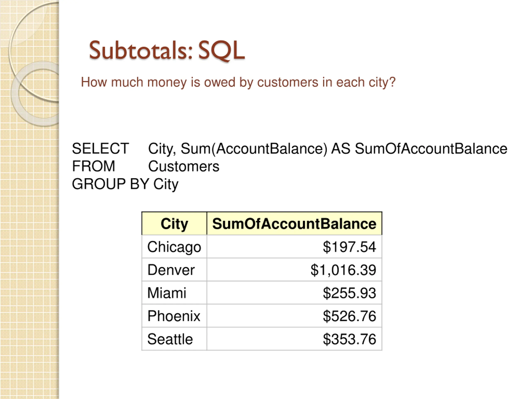Click the $255.93 balance value
Image resolution: width=532 pixels, height=399 pixels.
(x=350, y=293)
